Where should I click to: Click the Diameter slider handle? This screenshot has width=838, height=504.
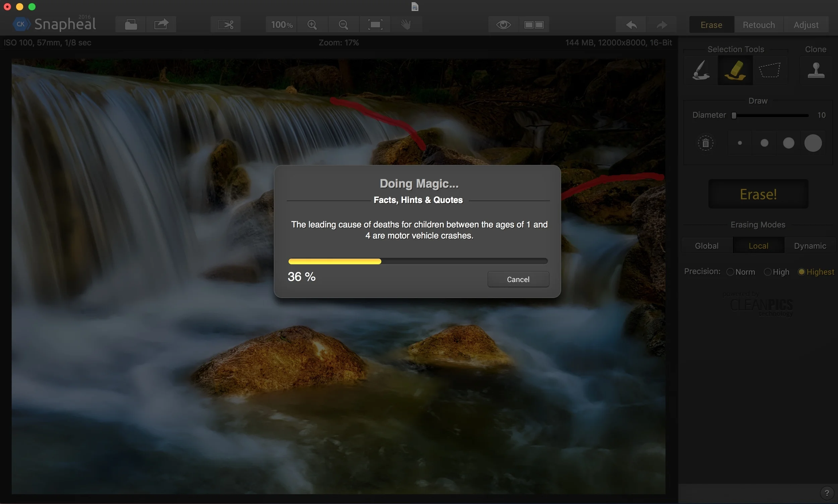coord(734,116)
